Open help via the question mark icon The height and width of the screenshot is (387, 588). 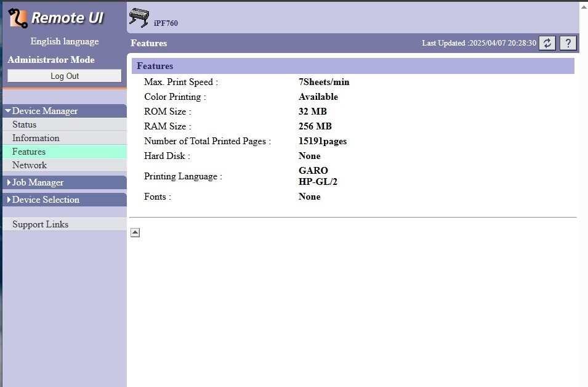568,43
